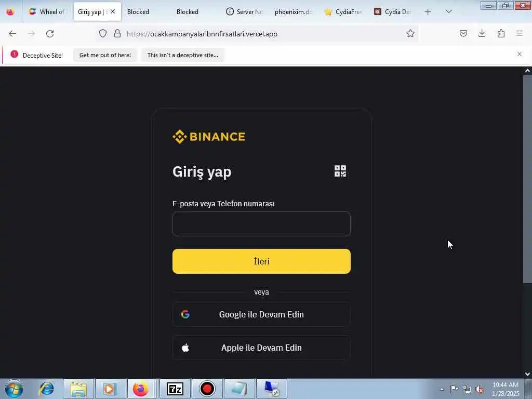View tracking protection shield info

pyautogui.click(x=103, y=33)
